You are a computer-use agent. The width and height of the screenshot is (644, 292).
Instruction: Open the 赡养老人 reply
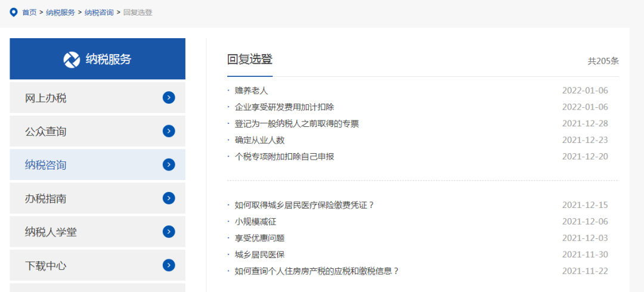coord(252,91)
